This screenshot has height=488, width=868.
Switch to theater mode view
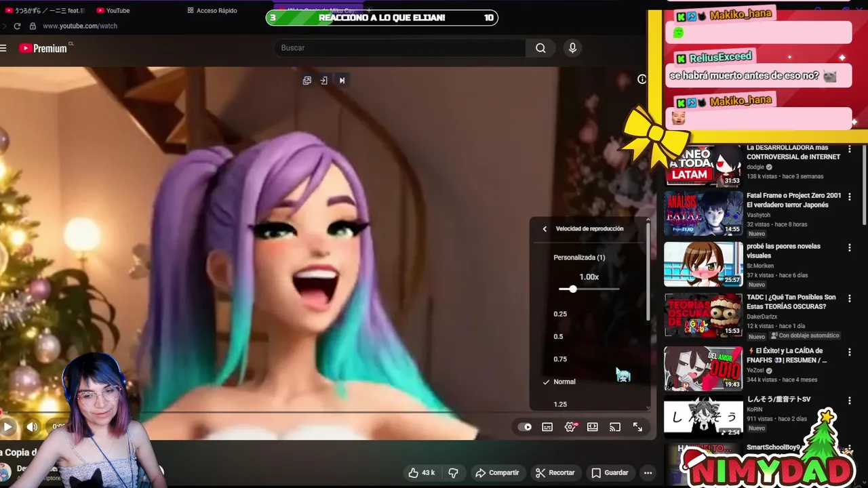593,427
